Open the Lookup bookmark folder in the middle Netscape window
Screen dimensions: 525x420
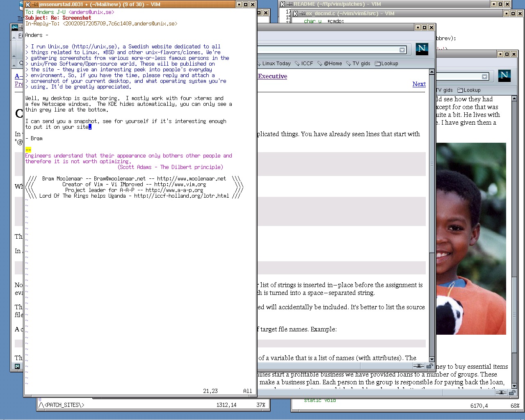coord(386,64)
